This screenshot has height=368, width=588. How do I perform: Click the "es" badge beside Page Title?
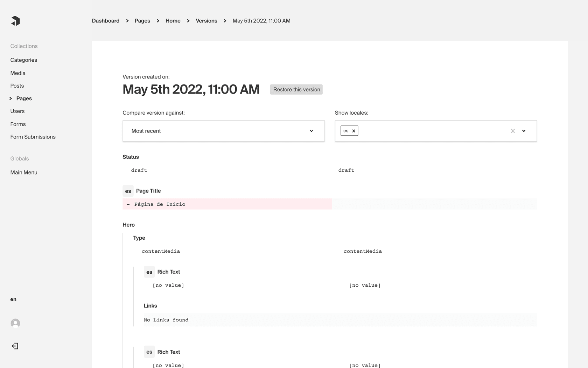128,191
